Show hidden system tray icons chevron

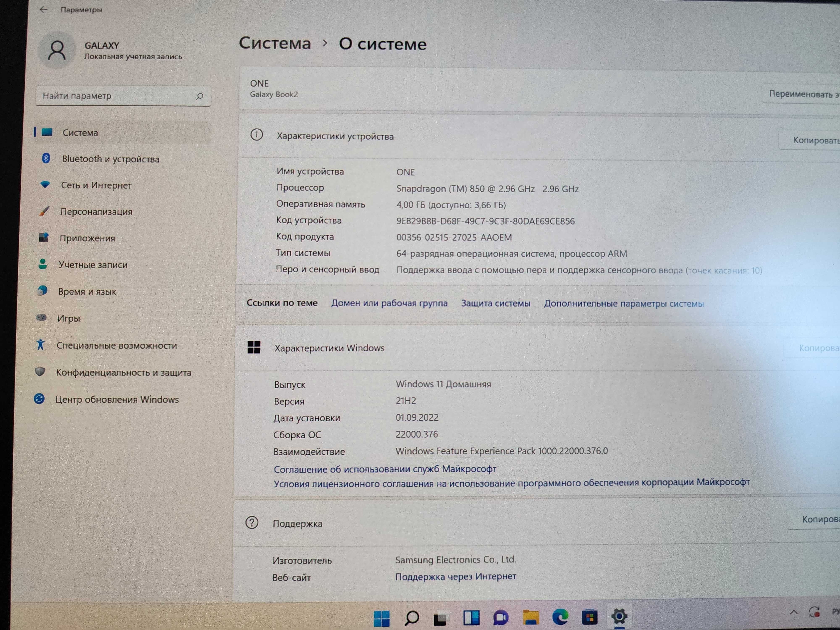click(793, 612)
